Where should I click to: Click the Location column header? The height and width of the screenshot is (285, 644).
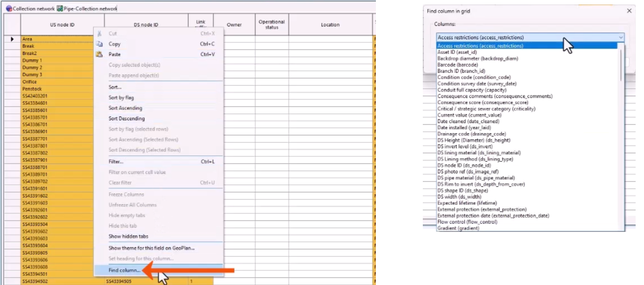[330, 25]
